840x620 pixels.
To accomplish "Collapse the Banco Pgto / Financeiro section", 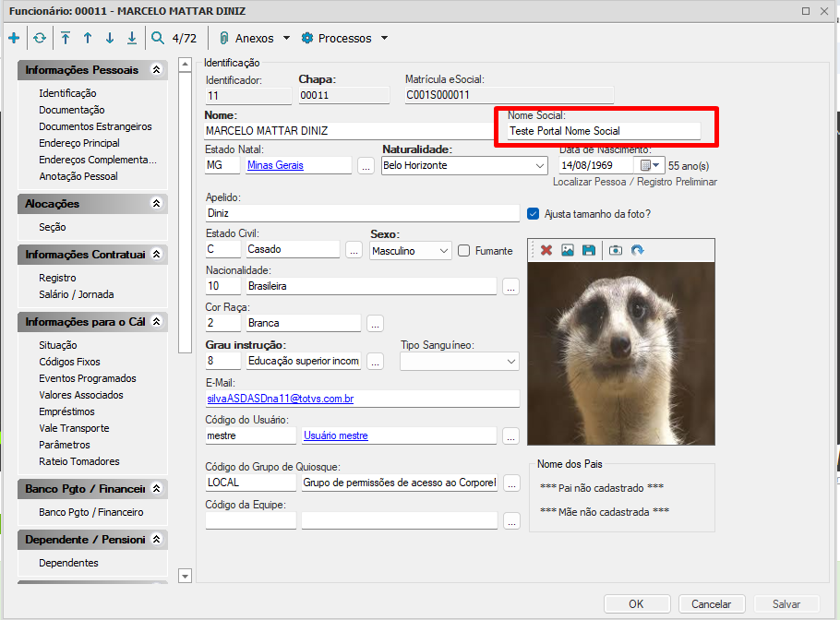I will pyautogui.click(x=156, y=489).
